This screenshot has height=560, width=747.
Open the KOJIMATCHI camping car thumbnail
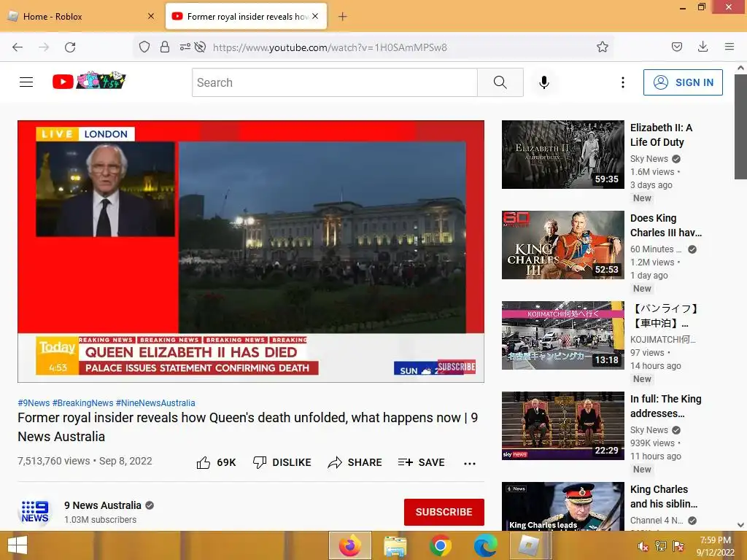[562, 335]
